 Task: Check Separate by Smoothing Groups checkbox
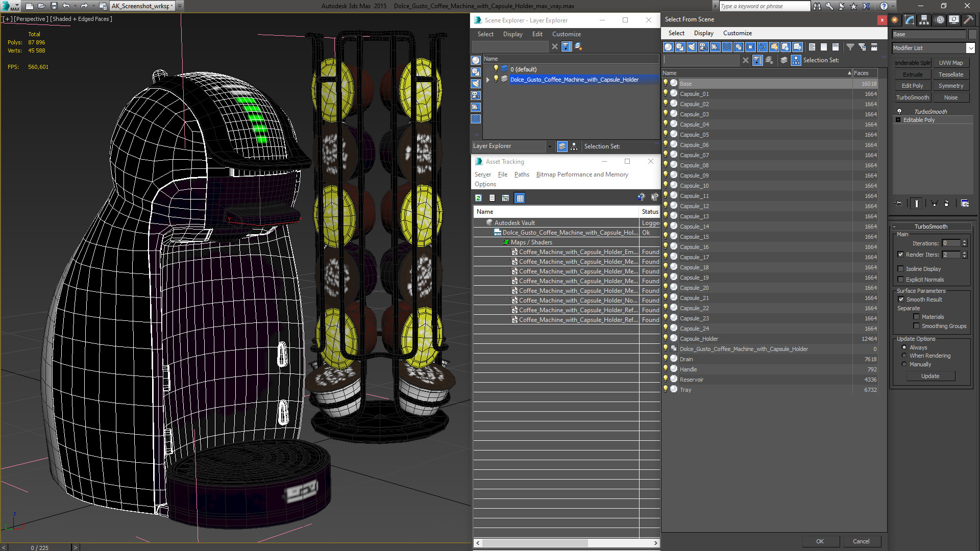click(x=916, y=326)
